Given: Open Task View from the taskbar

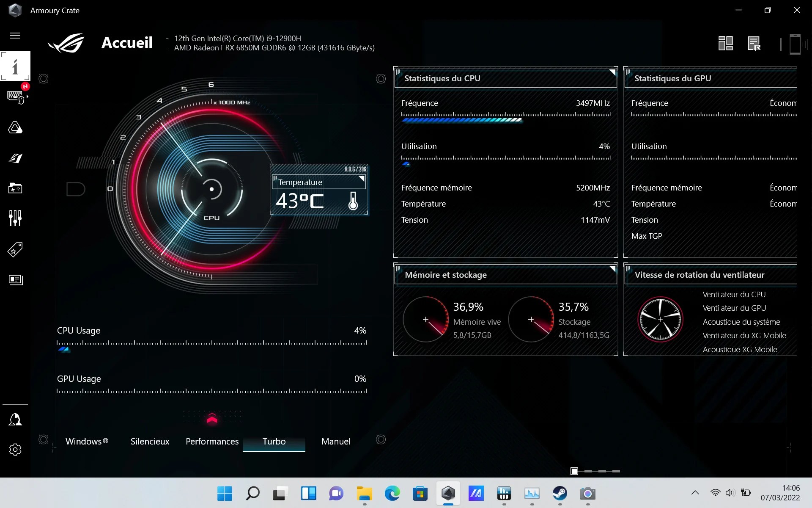Looking at the screenshot, I should 280,493.
